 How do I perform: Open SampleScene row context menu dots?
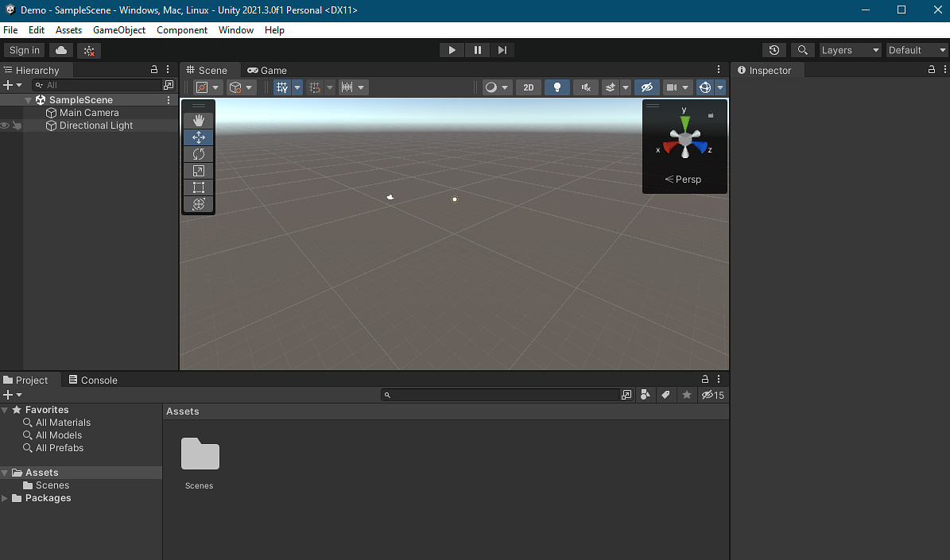(169, 100)
